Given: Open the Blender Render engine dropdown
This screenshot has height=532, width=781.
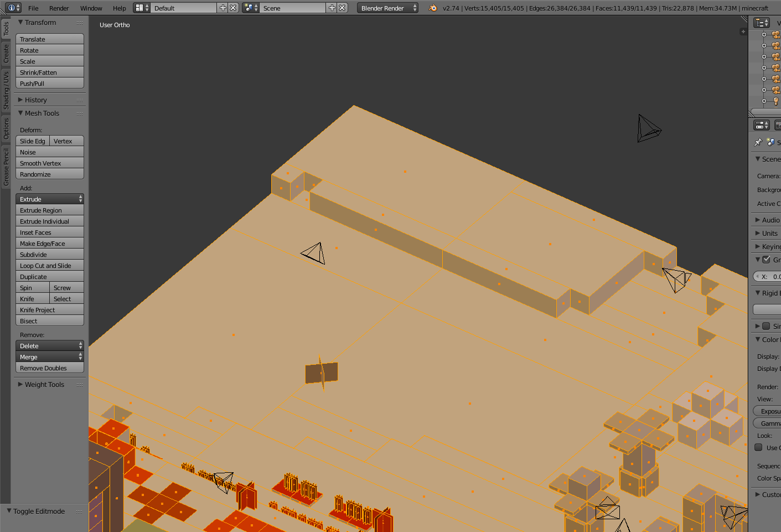Looking at the screenshot, I should coord(387,8).
